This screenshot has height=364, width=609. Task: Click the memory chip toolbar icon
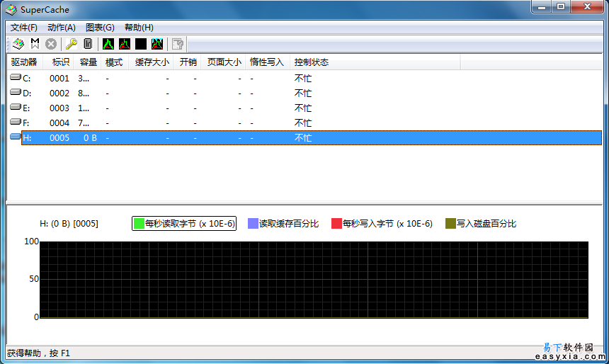click(88, 44)
